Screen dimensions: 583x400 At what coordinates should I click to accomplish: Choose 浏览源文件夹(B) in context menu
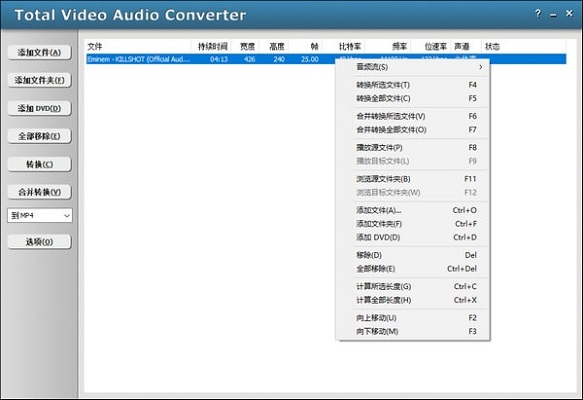pos(413,179)
